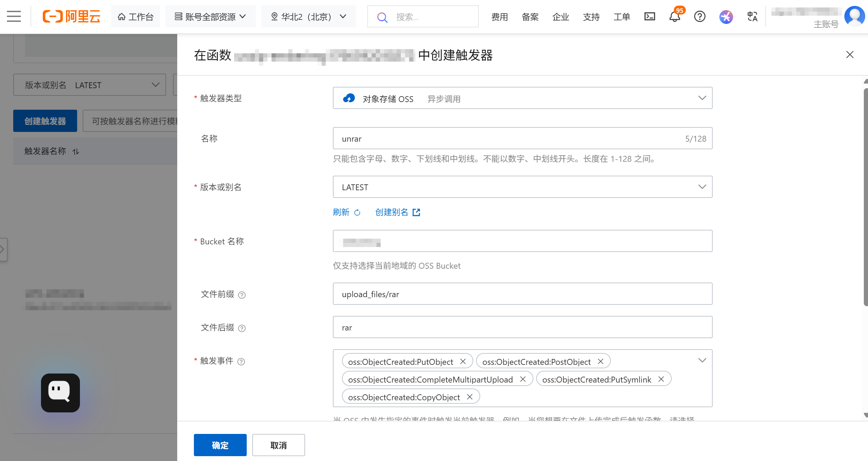Open the 工单 menu item
This screenshot has height=461, width=868.
click(622, 16)
